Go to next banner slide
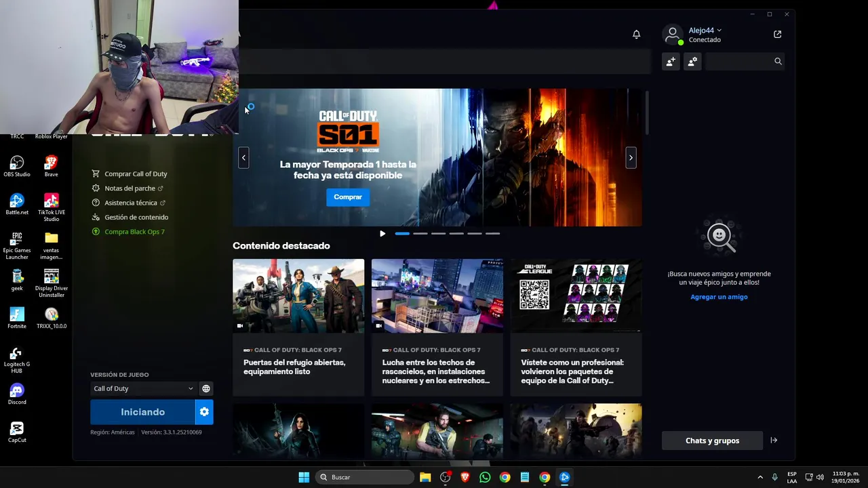 [x=631, y=158]
